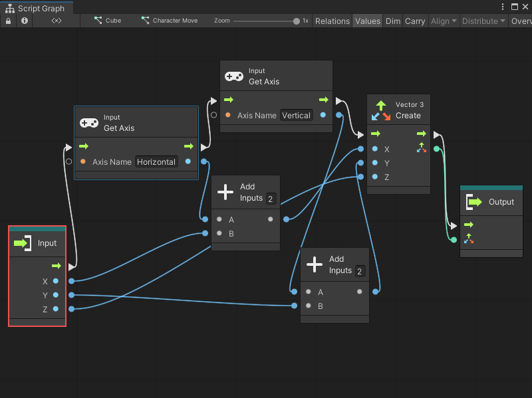Toggle the Values display option
The height and width of the screenshot is (398, 532).
point(368,21)
